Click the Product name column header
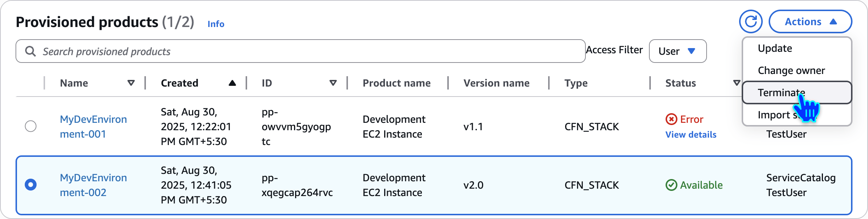Viewport: 868px width, 219px height. [396, 83]
